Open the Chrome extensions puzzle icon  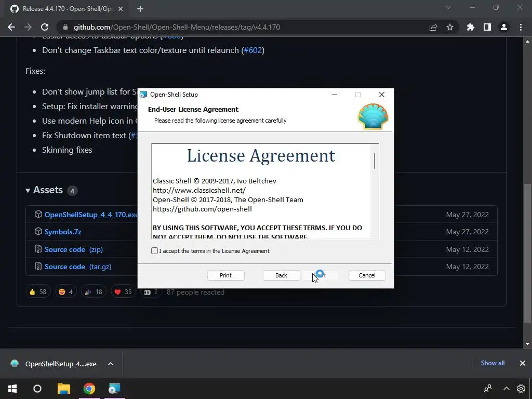(471, 27)
